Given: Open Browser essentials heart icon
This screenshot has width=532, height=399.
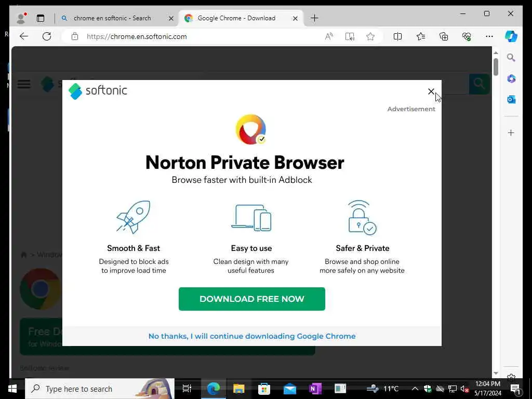Looking at the screenshot, I should [467, 36].
